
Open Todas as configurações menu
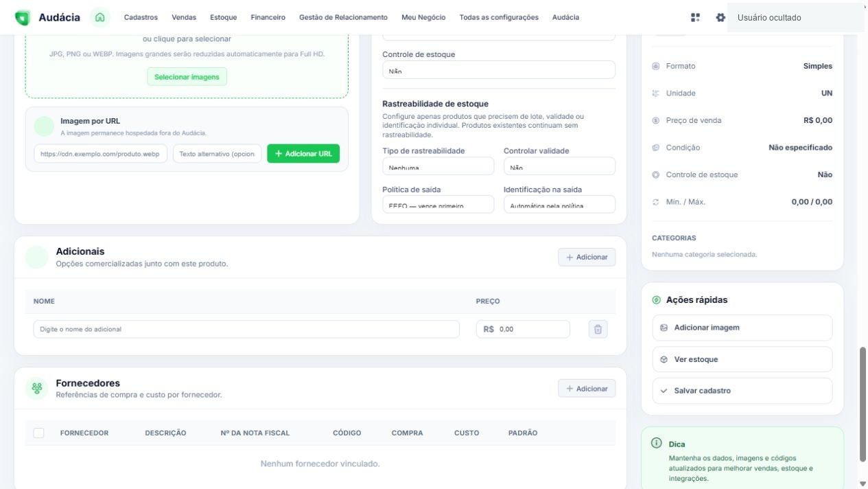[499, 17]
